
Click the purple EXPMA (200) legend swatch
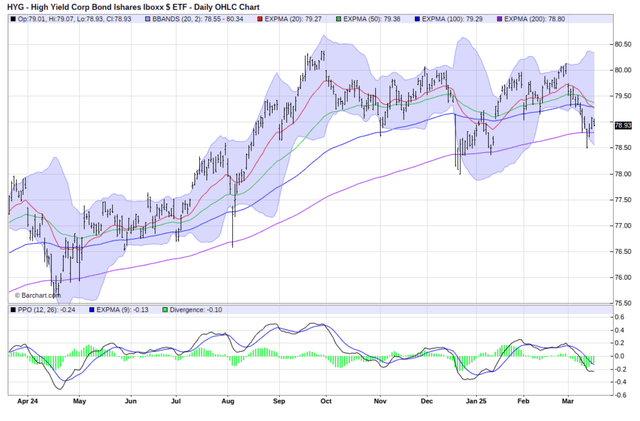(500, 19)
